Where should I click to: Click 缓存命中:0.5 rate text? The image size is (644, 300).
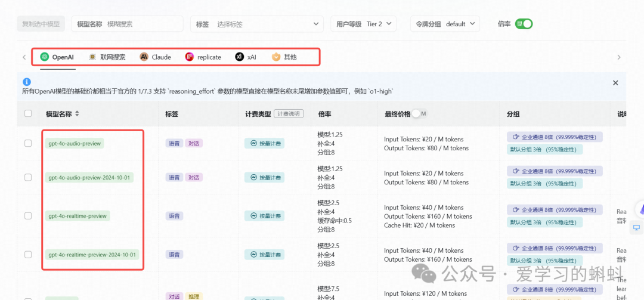coord(335,221)
